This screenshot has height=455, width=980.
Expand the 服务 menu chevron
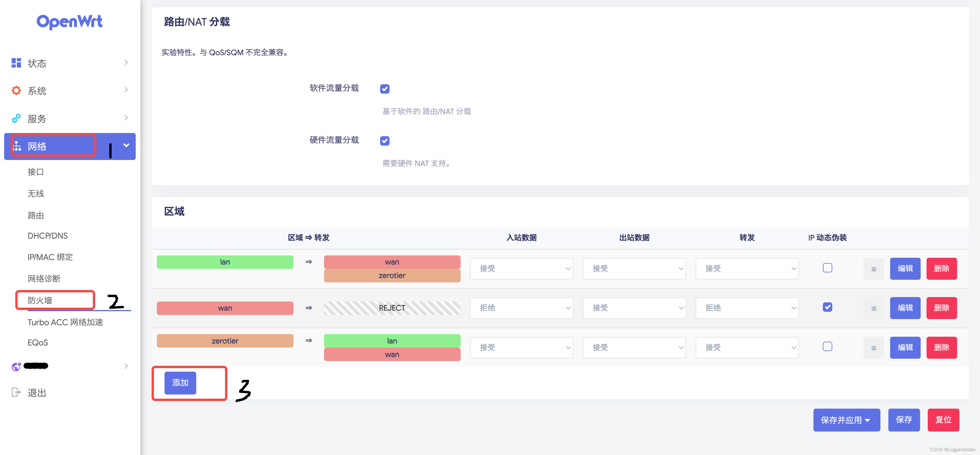[x=126, y=118]
